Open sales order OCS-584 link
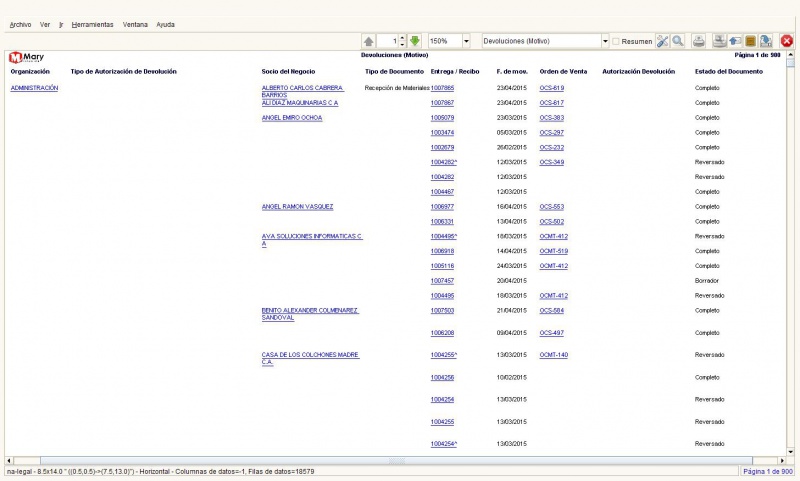 (x=552, y=311)
